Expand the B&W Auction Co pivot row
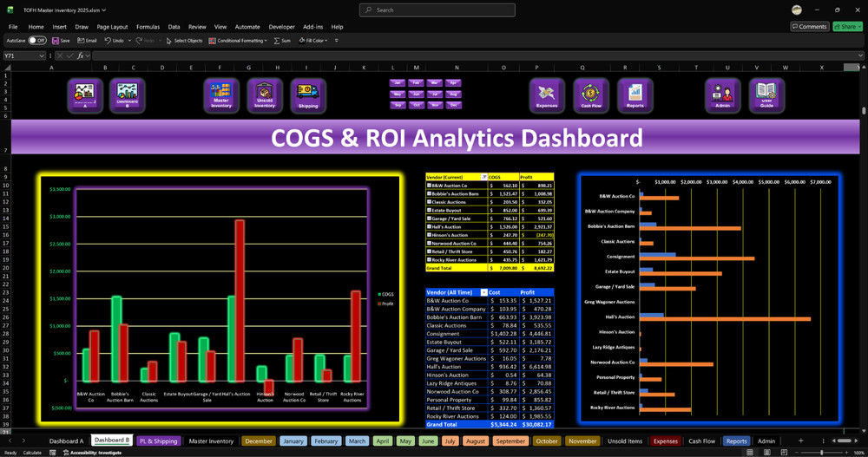 [x=429, y=186]
